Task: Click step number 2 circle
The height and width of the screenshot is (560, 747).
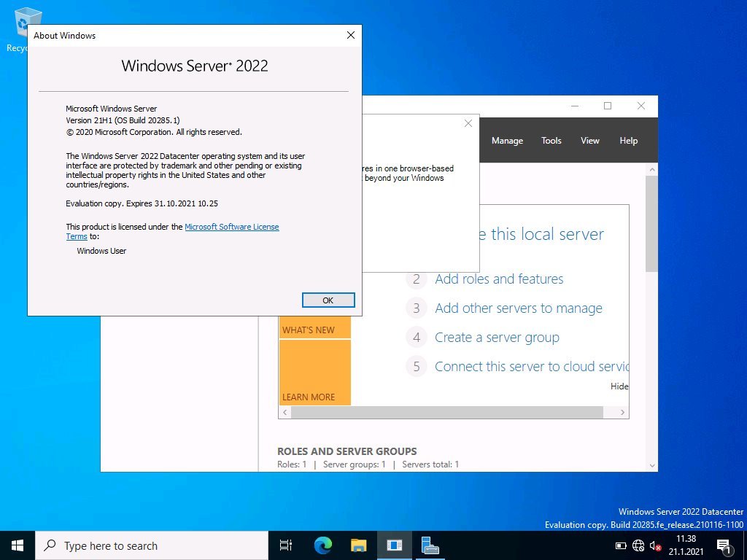Action: pyautogui.click(x=417, y=279)
